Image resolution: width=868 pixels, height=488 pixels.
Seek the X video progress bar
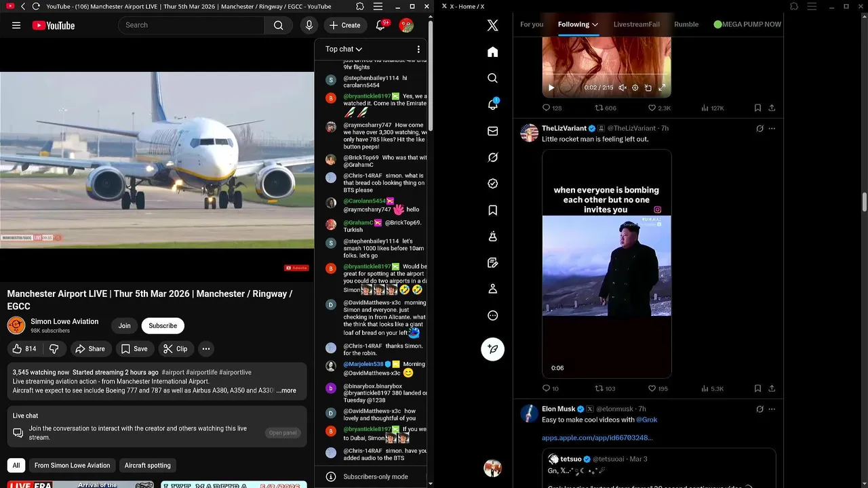click(606, 74)
